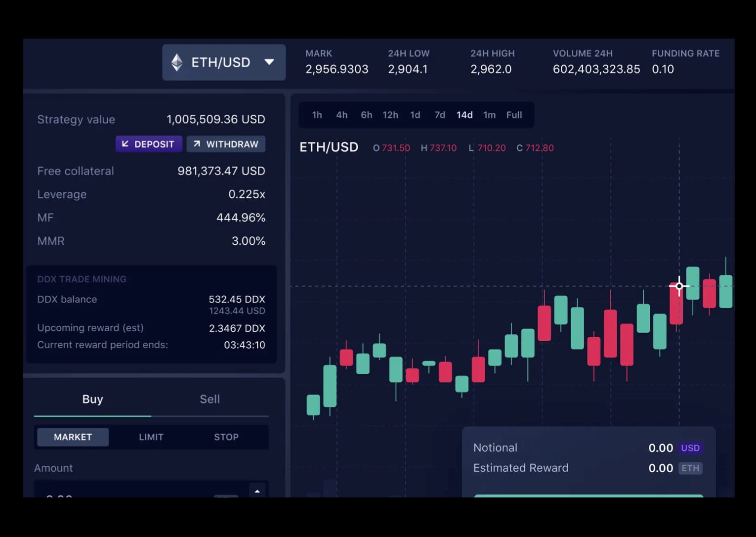This screenshot has height=537, width=756.
Task: Click the Ethereum logo icon
Action: [177, 63]
